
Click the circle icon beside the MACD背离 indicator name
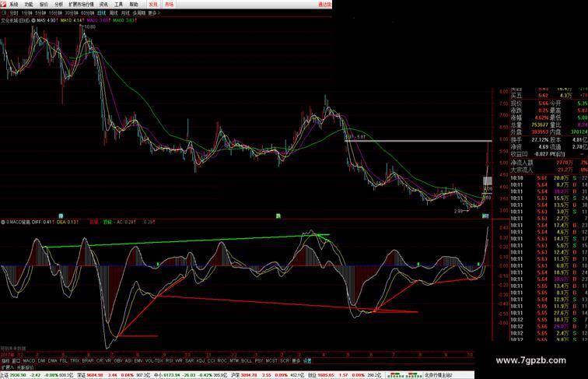(x=3, y=222)
